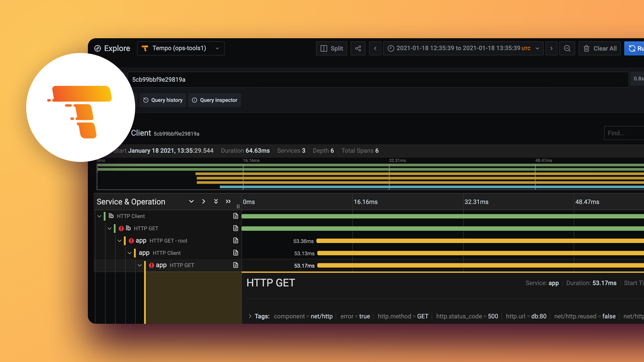Click the share link icon in the toolbar
Image resolution: width=644 pixels, height=362 pixels.
click(358, 48)
